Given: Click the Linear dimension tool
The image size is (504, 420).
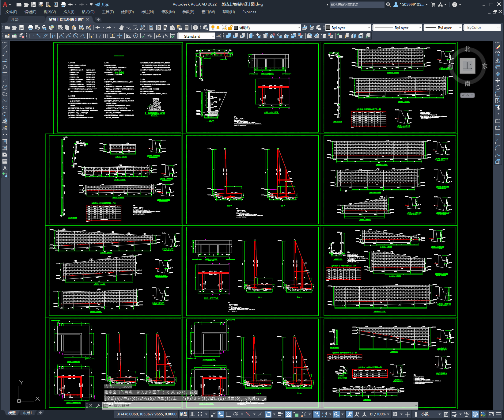Looking at the screenshot, I should coord(31,36).
